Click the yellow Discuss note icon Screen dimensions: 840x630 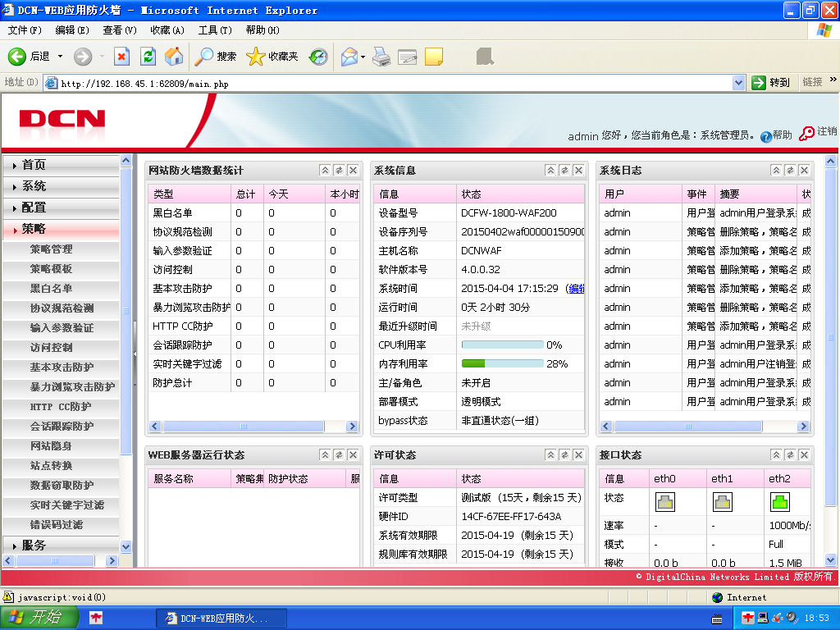[x=433, y=57]
